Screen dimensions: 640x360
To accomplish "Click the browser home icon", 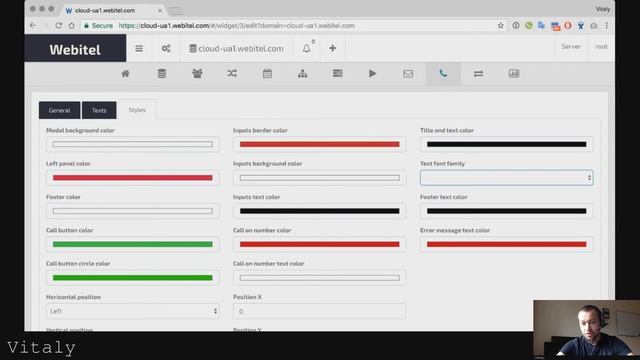I will [72, 25].
